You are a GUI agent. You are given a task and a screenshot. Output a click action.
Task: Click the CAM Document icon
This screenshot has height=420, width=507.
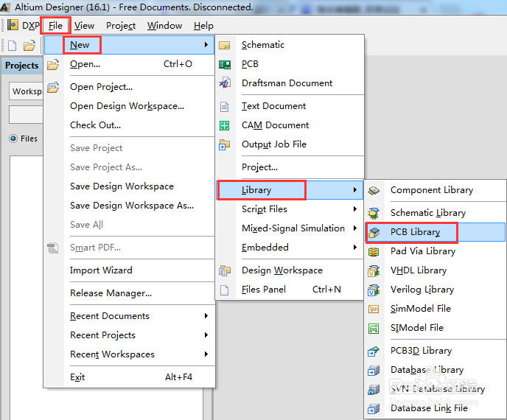click(x=225, y=125)
